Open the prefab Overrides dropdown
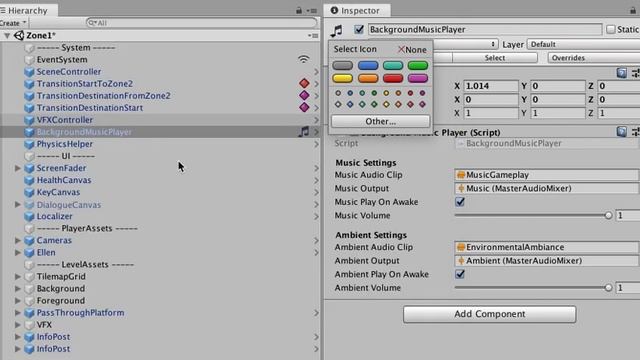Viewport: 640px width, 360px height. [x=594, y=58]
